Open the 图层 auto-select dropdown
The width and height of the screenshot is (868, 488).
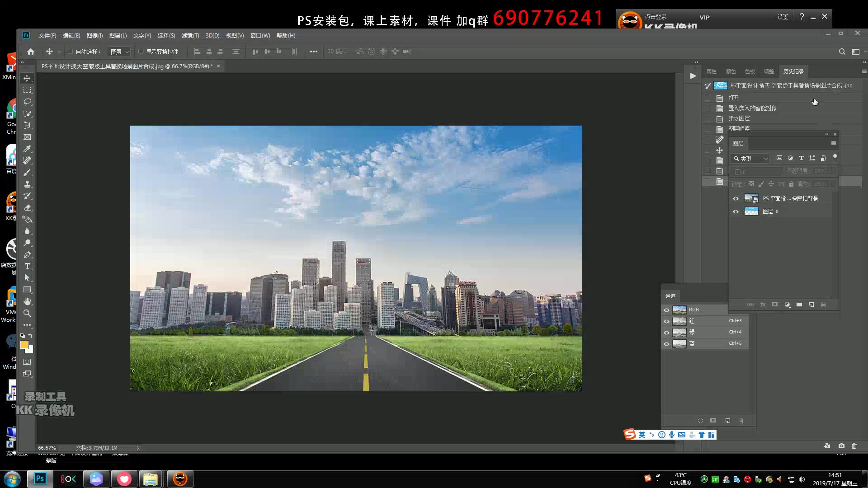(x=120, y=52)
